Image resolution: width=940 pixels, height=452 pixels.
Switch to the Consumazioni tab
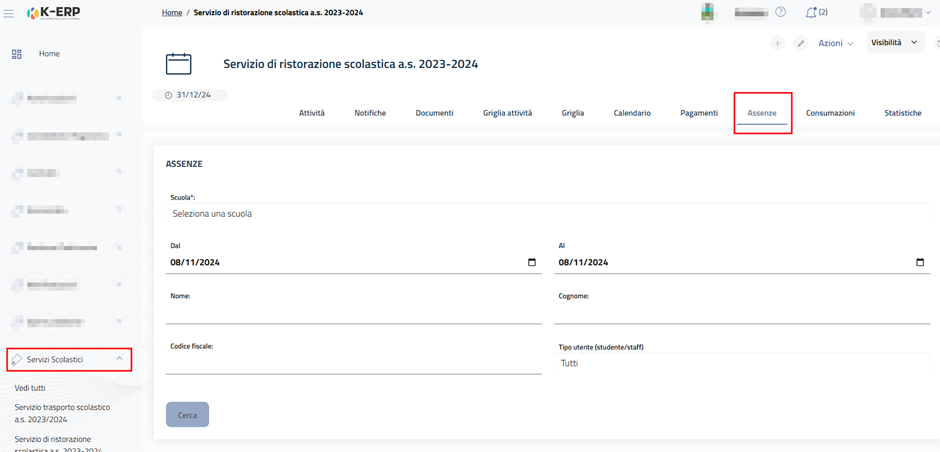830,113
